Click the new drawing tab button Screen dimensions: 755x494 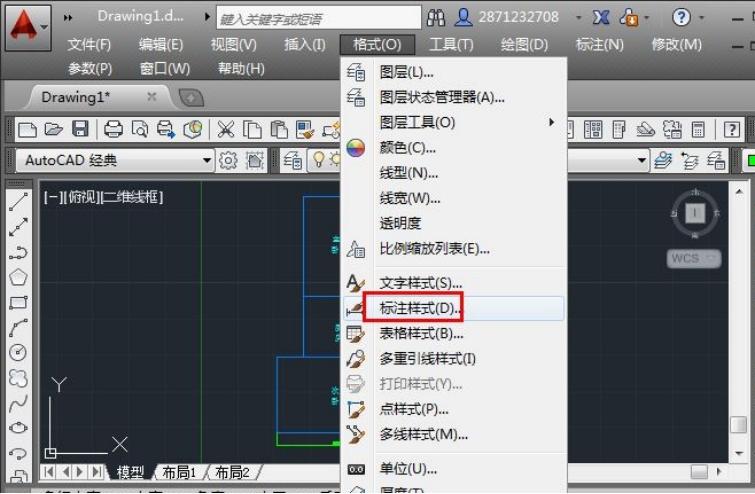191,98
